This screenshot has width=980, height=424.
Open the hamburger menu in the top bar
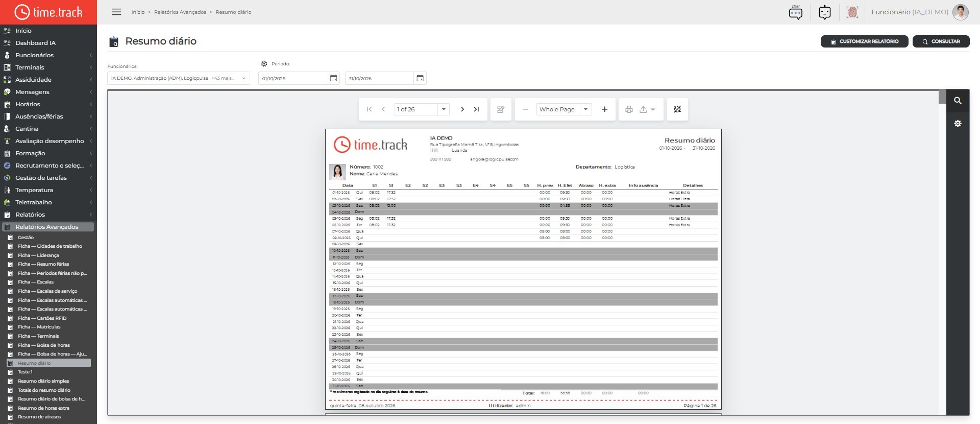coord(116,12)
